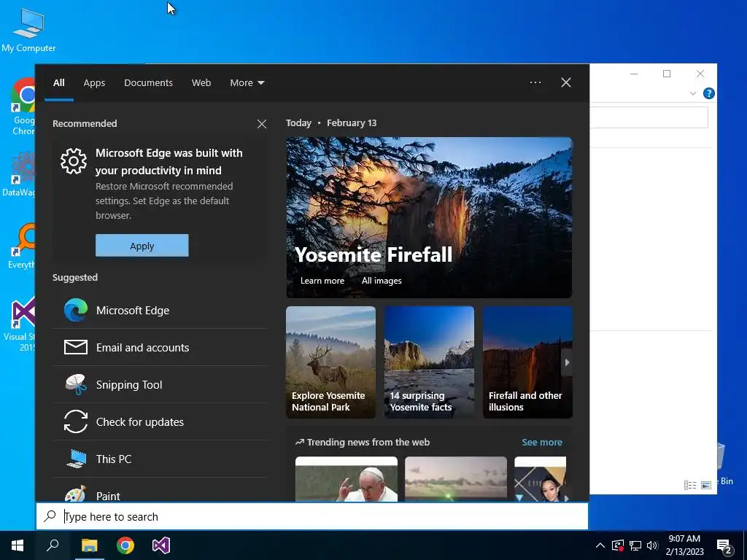Viewport: 747px width, 560px height.
Task: Select the Everything desktop shortcut
Action: (x=21, y=246)
